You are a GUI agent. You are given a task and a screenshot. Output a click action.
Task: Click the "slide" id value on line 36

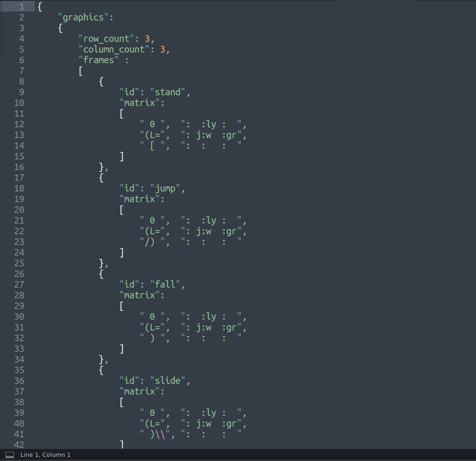pyautogui.click(x=167, y=381)
